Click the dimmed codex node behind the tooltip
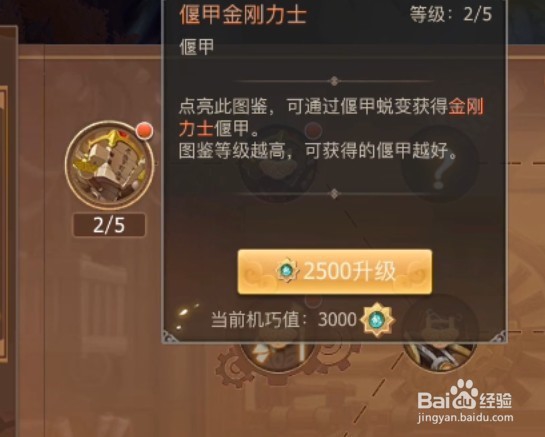 (278, 163)
